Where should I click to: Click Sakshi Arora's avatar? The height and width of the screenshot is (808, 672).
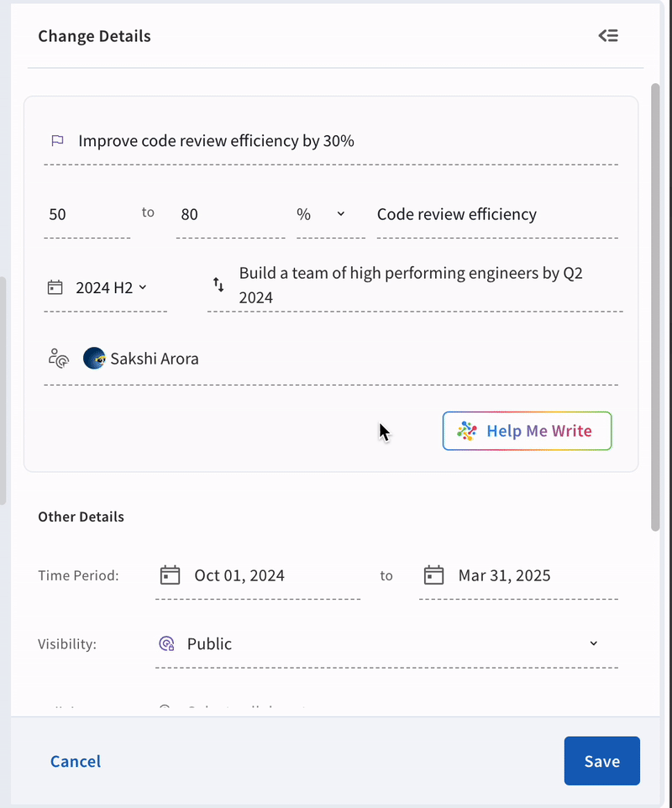click(x=94, y=359)
